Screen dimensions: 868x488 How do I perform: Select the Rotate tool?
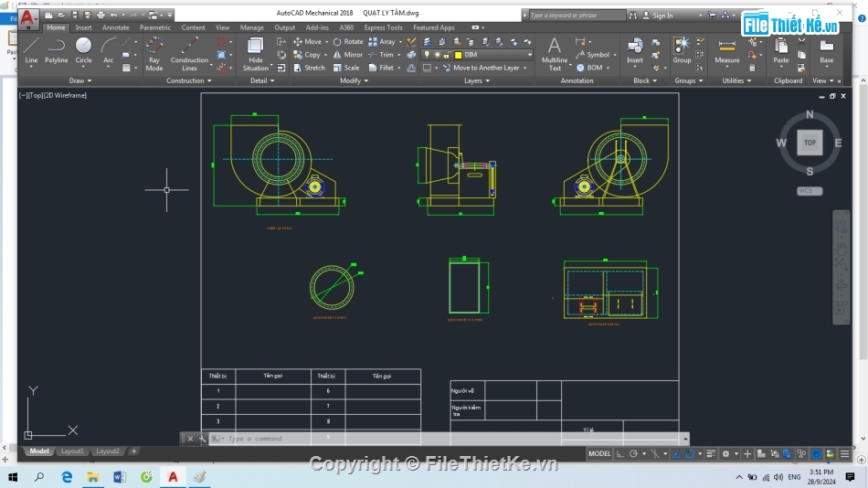point(347,41)
